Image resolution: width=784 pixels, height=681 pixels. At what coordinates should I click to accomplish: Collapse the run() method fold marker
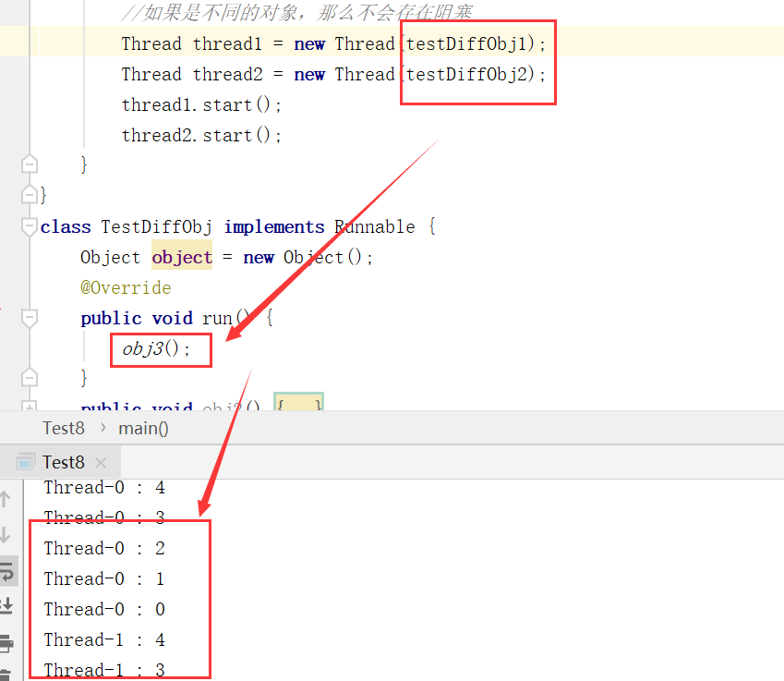coord(30,318)
